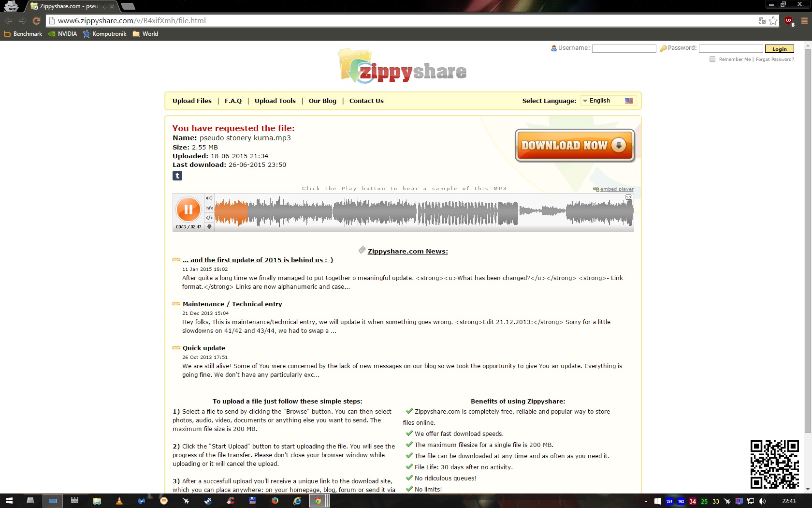Screen dimensions: 812x508
Task: Open the on-screen keyboard taskbar icon
Action: (53, 501)
